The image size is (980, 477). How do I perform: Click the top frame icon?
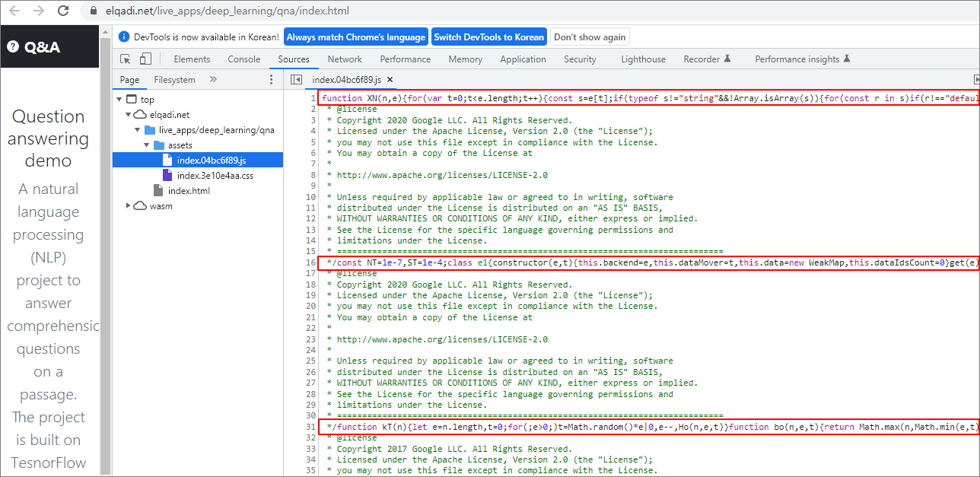pos(132,99)
